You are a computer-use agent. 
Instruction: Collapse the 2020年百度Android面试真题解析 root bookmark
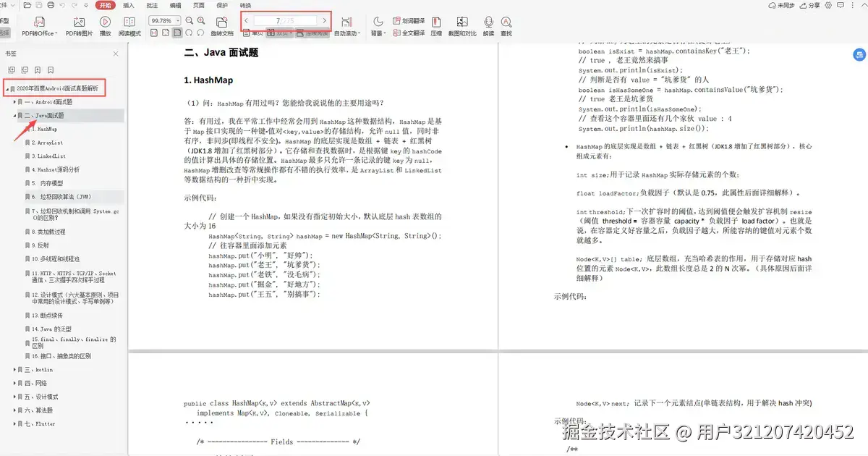pyautogui.click(x=6, y=89)
